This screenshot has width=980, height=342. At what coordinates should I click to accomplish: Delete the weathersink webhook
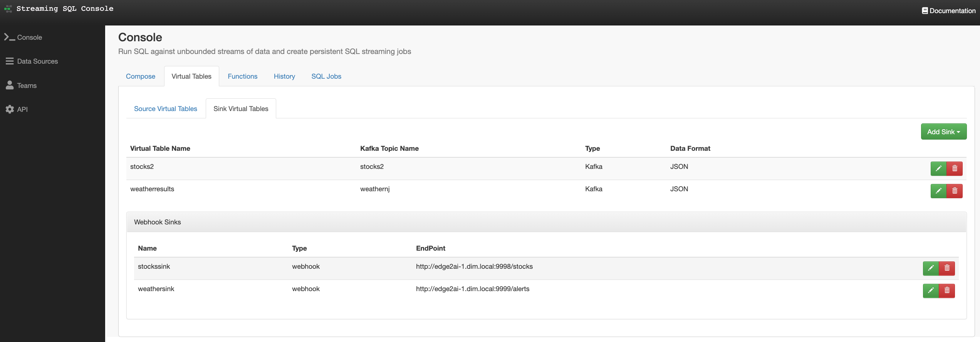click(947, 290)
